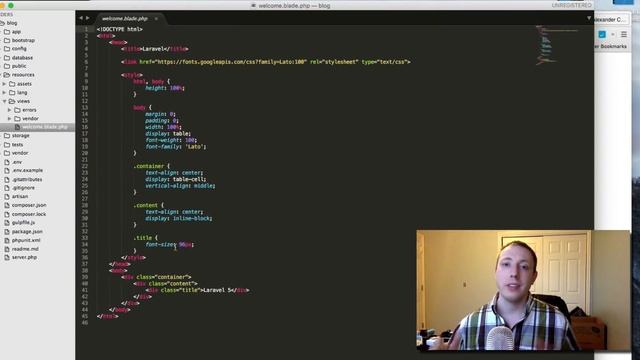Viewport: 640px width, 360px height.
Task: Open the .env.example file
Action: [x=27, y=171]
